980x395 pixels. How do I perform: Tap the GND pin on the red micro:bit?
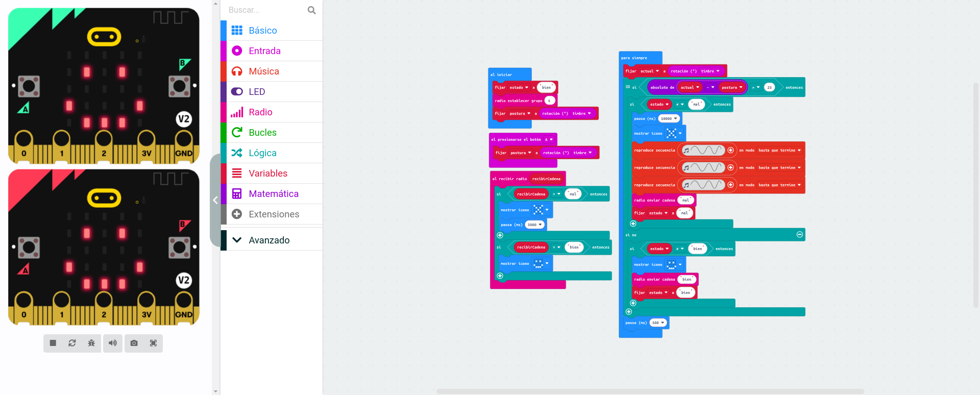(x=184, y=308)
